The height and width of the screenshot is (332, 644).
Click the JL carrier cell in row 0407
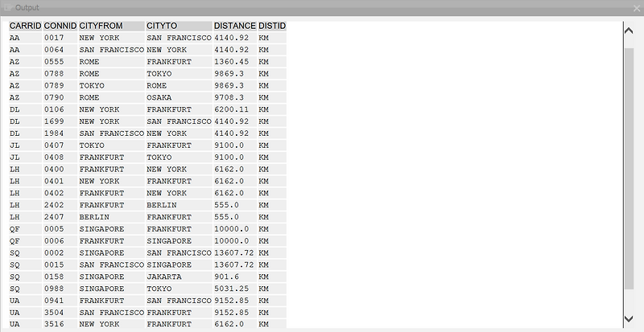tap(26, 146)
